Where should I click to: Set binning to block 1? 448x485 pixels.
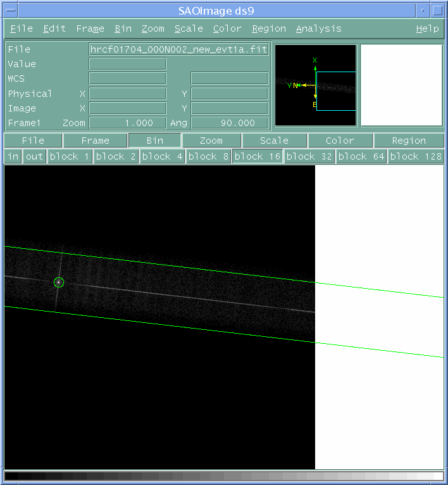[70, 156]
